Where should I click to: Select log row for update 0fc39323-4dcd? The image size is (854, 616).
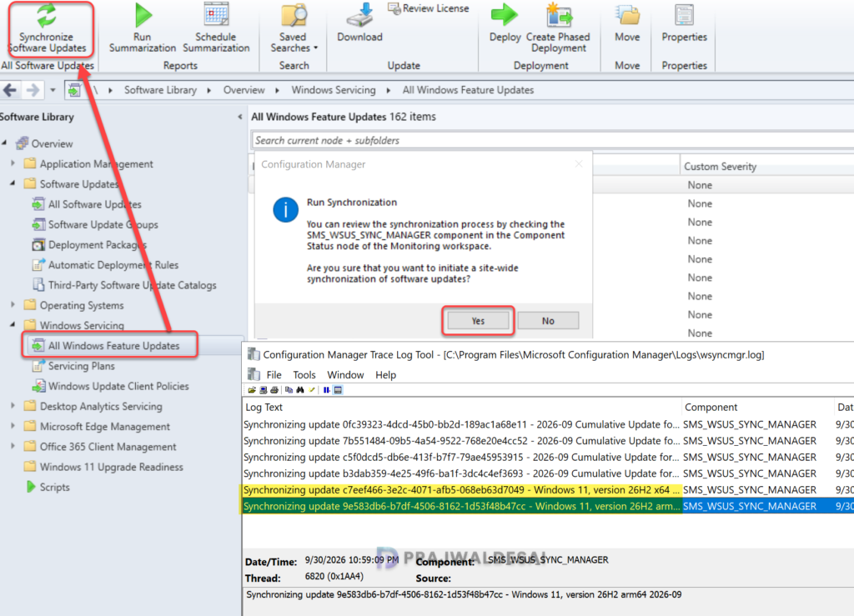pos(548,424)
